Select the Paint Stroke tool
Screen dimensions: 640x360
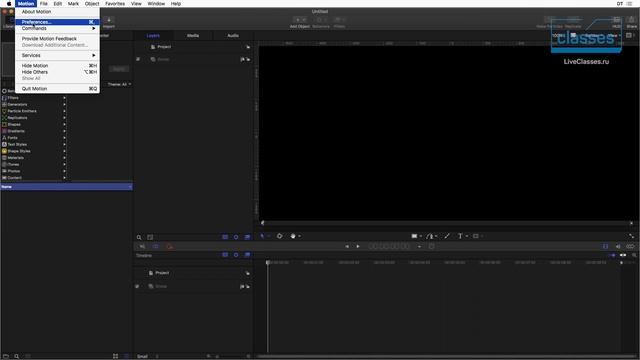click(x=447, y=236)
